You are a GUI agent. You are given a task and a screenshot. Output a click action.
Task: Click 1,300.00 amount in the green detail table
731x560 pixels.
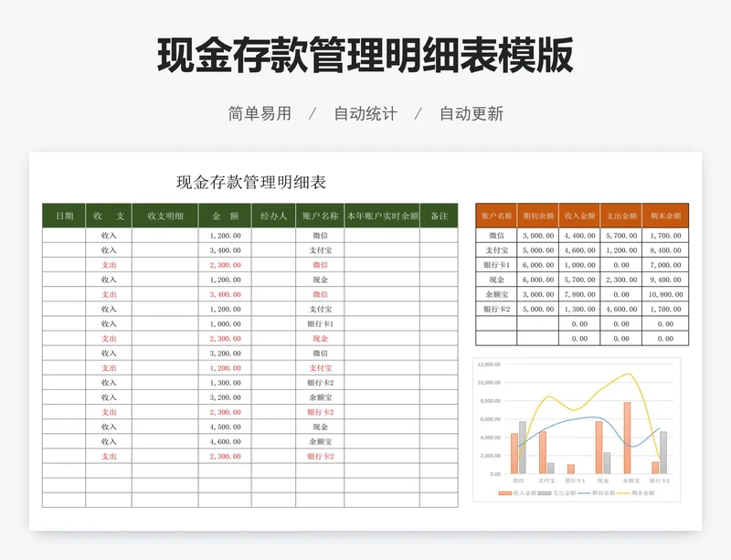pyautogui.click(x=225, y=383)
